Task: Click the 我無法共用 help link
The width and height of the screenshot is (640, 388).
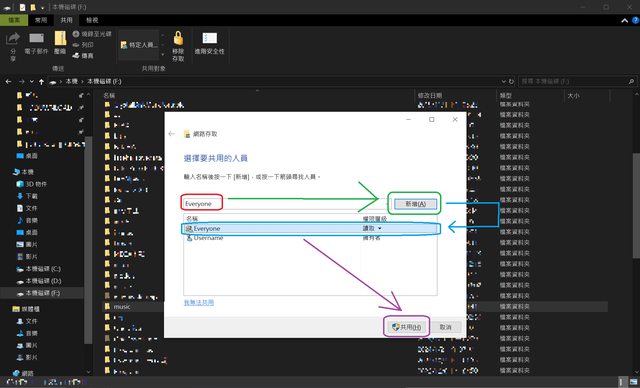Action: [199, 302]
